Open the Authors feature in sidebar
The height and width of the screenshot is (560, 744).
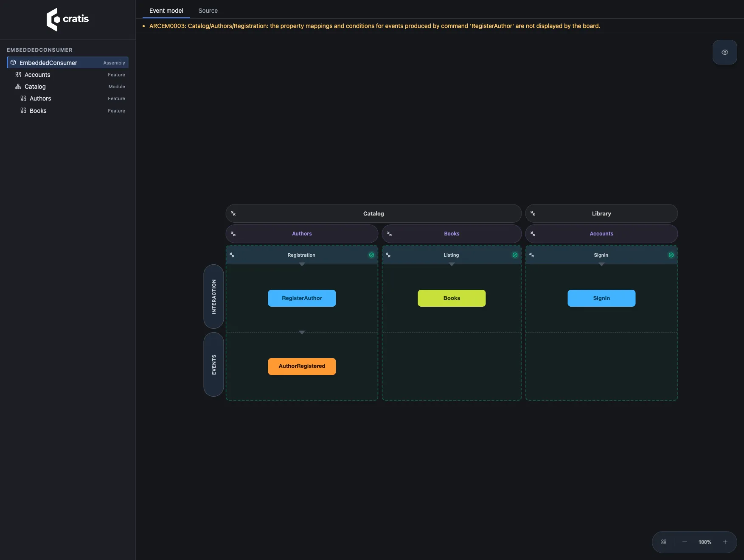coord(68,98)
